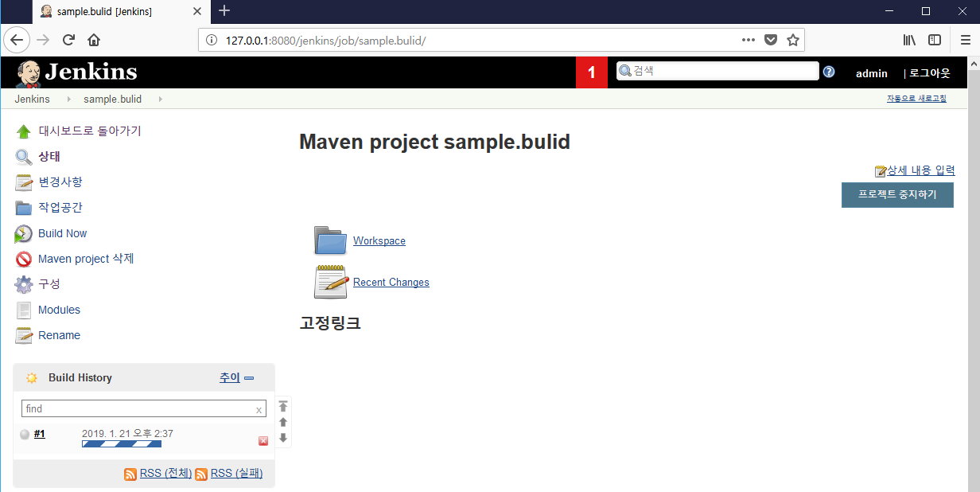Open build #1 link in history

(39, 434)
